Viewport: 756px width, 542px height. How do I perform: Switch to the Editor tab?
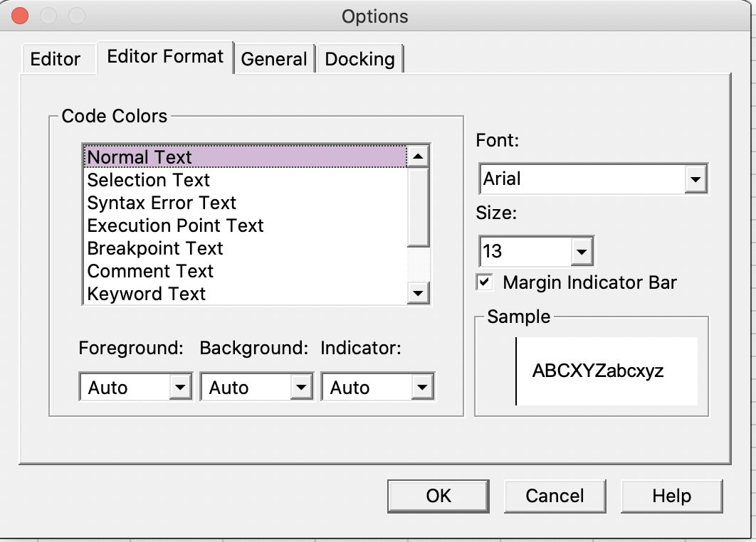pyautogui.click(x=56, y=59)
